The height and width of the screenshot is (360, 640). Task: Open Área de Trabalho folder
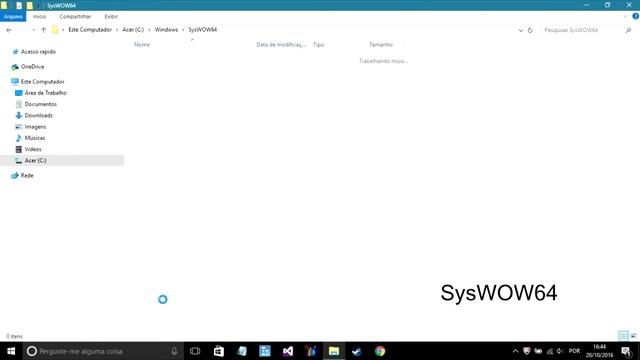click(x=45, y=93)
